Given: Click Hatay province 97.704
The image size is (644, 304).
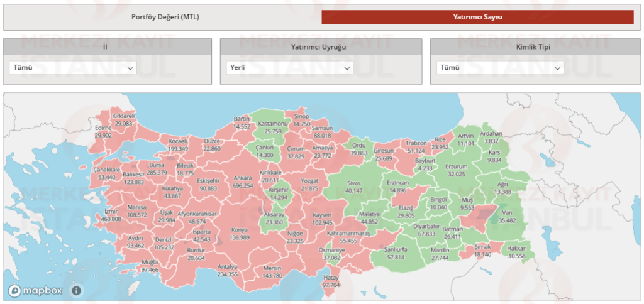Looking at the screenshot, I should pyautogui.click(x=331, y=281).
